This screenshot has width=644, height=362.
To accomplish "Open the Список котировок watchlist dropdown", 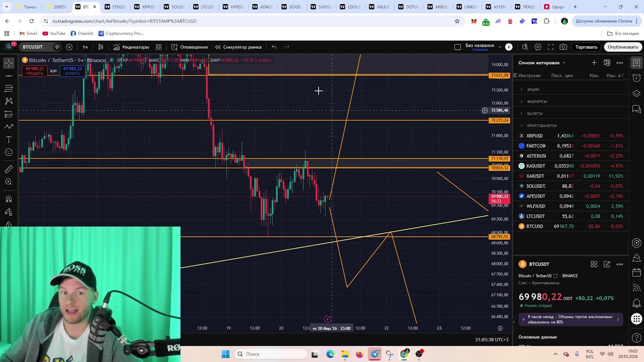I will coord(542,63).
